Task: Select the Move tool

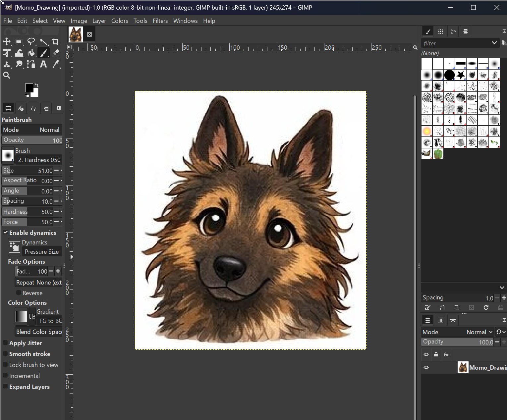Action: point(7,42)
